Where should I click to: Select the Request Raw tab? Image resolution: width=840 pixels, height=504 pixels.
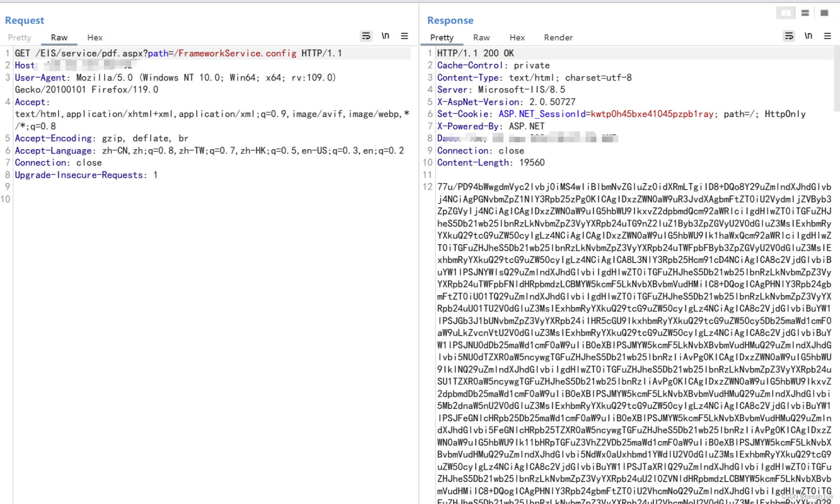click(x=59, y=37)
